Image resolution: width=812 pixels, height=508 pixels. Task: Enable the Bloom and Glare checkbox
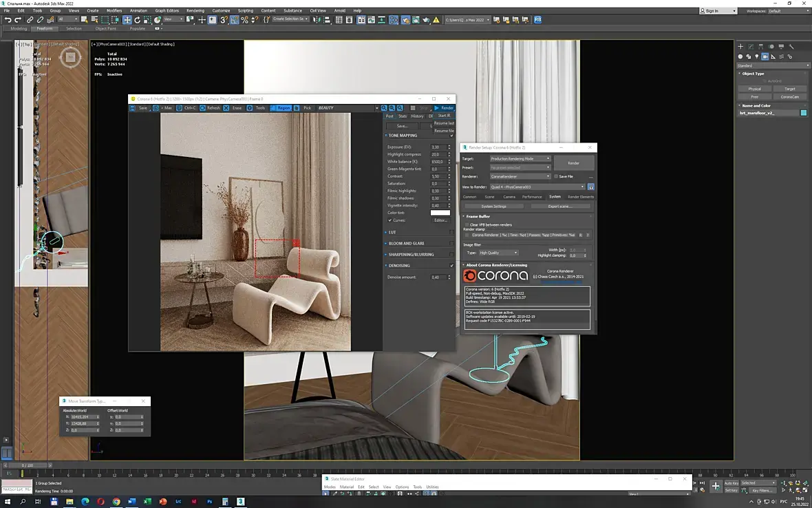[451, 243]
